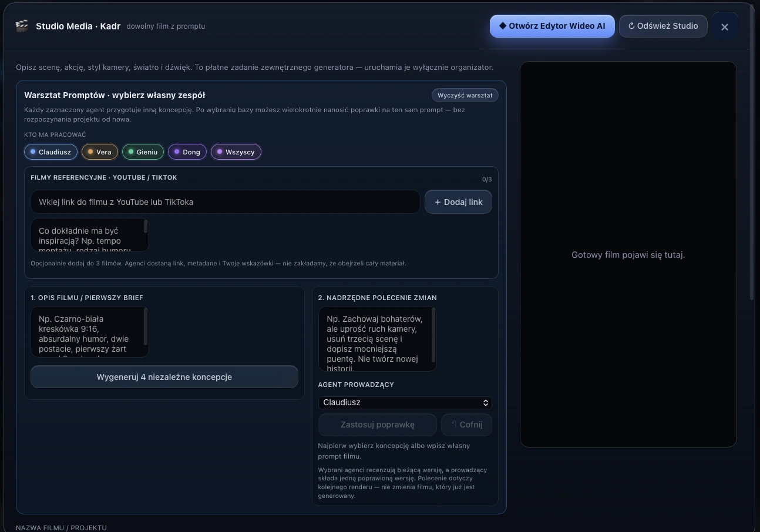760x532 pixels.
Task: Click the plus icon on Dodaj link
Action: (438, 202)
